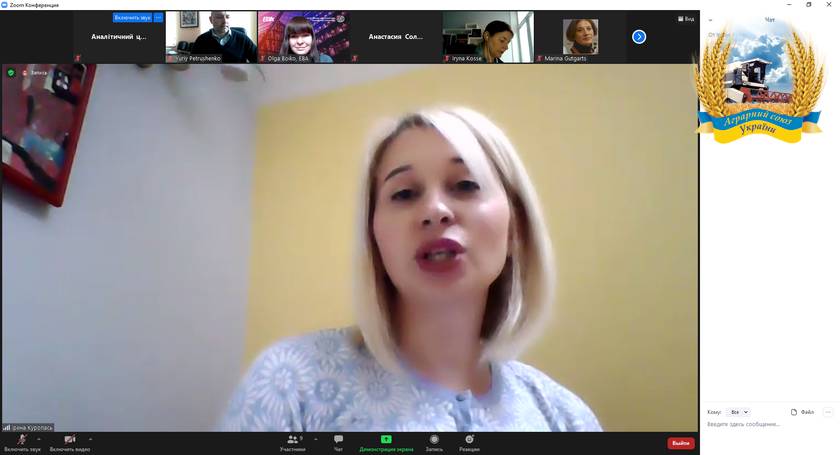Open more options dots on first participant tile
The width and height of the screenshot is (840, 455).
pyautogui.click(x=159, y=18)
